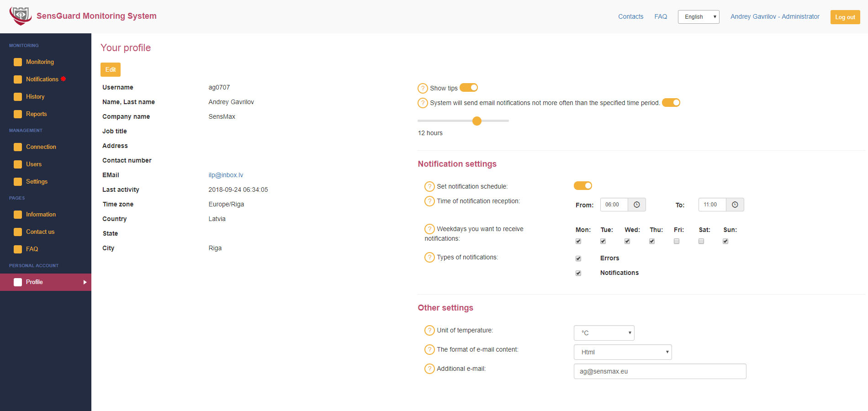868x411 pixels.
Task: Open the clock picker for the From time
Action: (x=637, y=204)
